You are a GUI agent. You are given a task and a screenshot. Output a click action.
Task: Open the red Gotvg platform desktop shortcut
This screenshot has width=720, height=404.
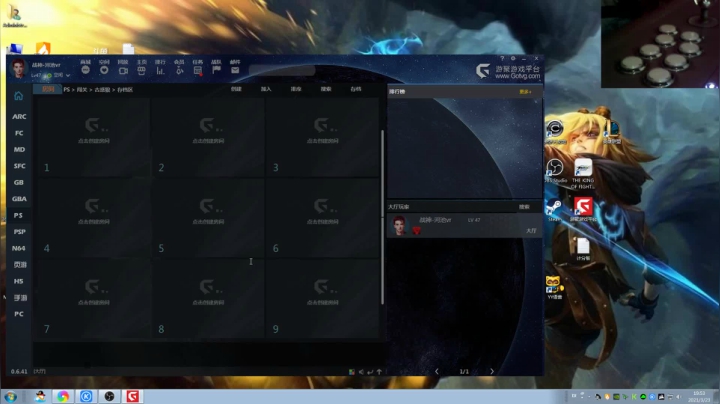pos(583,210)
